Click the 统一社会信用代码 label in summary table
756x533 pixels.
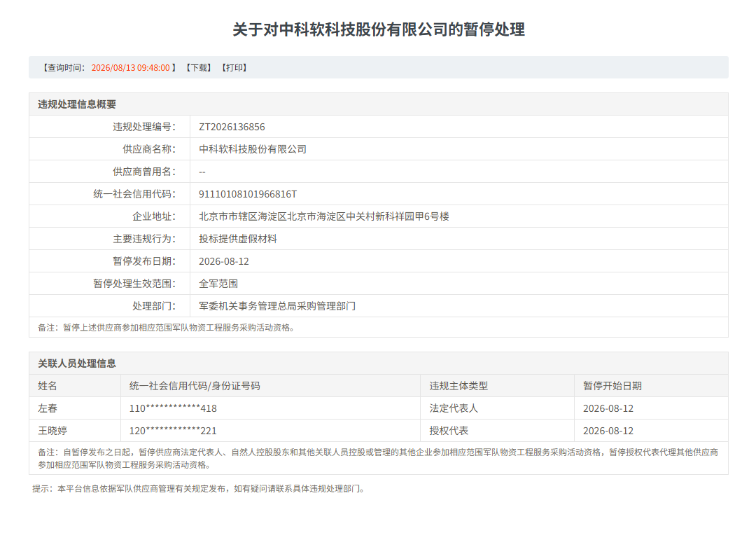(134, 194)
